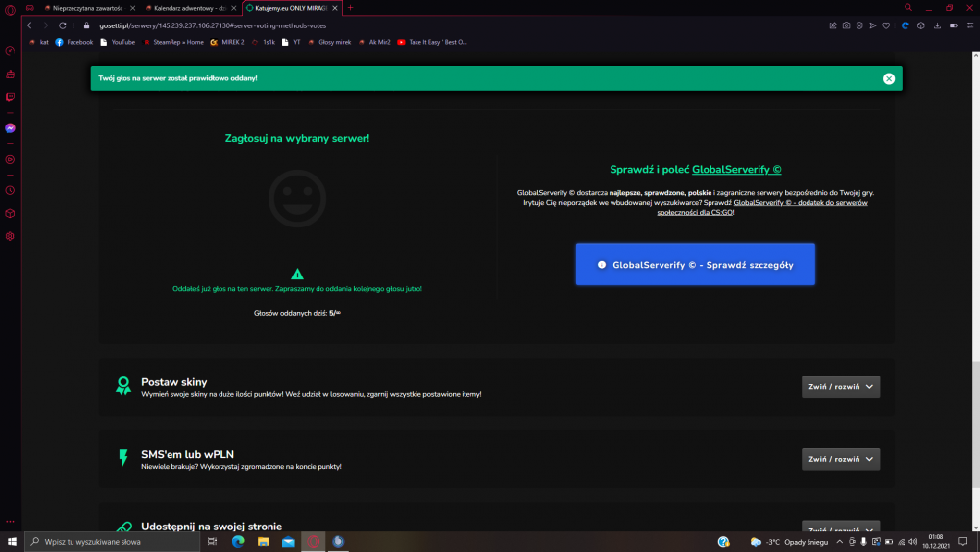Open Settings gear icon in sidebar
The height and width of the screenshot is (552, 980).
10,236
